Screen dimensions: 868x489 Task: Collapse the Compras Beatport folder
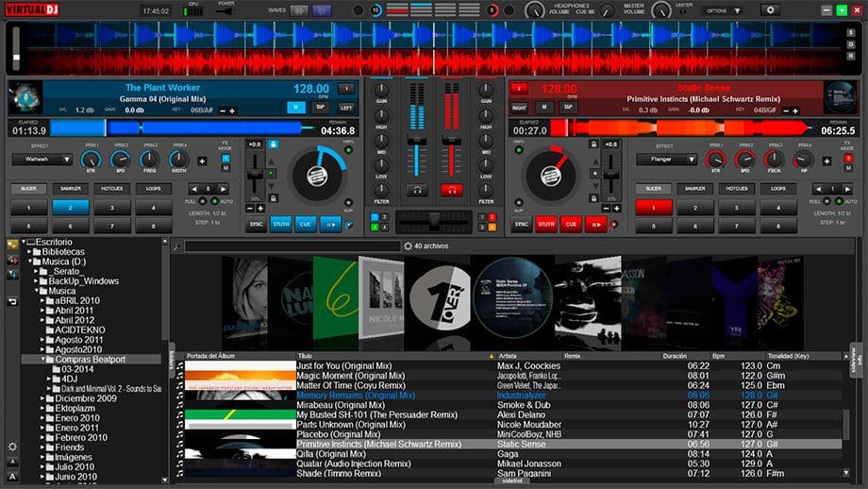42,360
